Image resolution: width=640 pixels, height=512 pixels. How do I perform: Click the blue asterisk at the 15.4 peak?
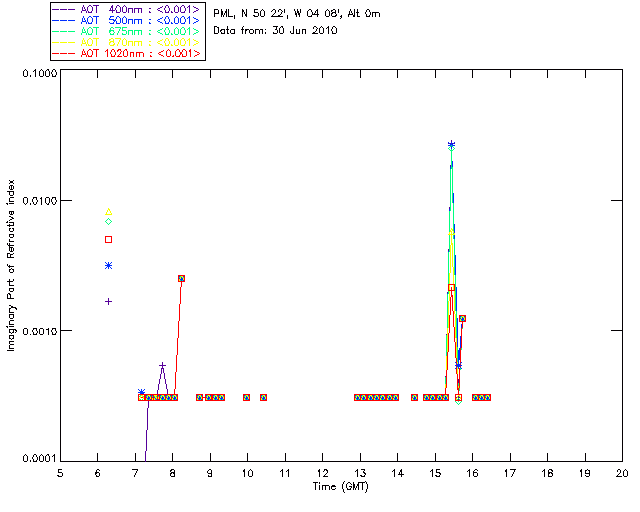[x=451, y=144]
